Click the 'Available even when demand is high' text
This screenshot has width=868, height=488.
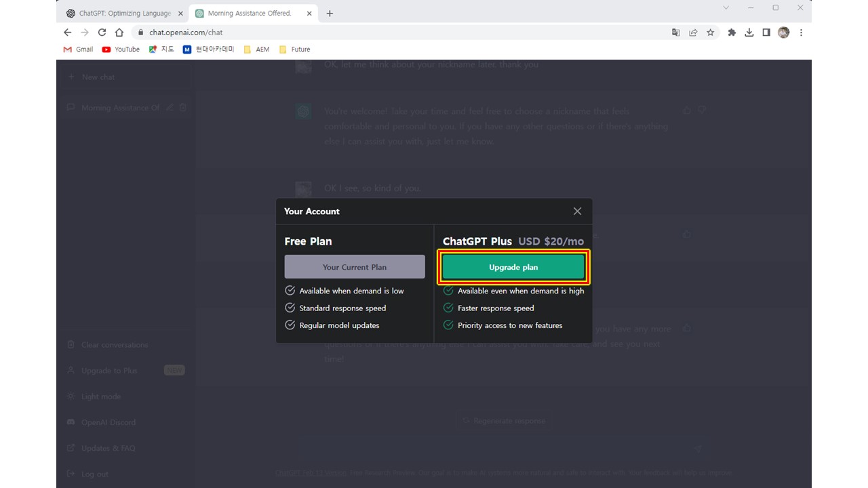tap(521, 291)
